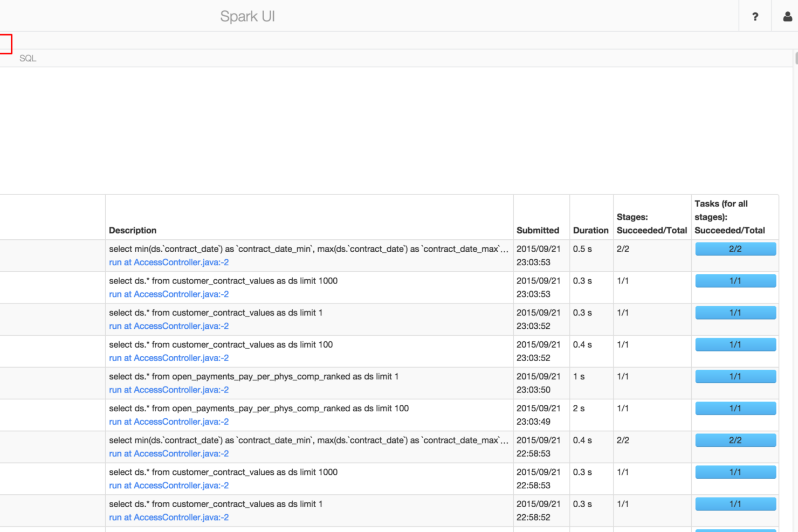Click the 2/2 task progress bar for the 0.5 s job
Image resolution: width=798 pixels, height=532 pixels.
(735, 249)
